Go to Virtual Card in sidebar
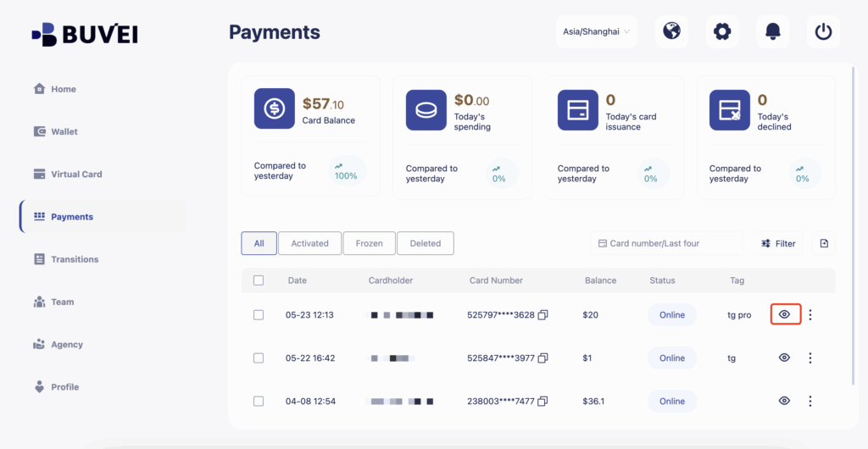This screenshot has height=449, width=868. (x=76, y=175)
